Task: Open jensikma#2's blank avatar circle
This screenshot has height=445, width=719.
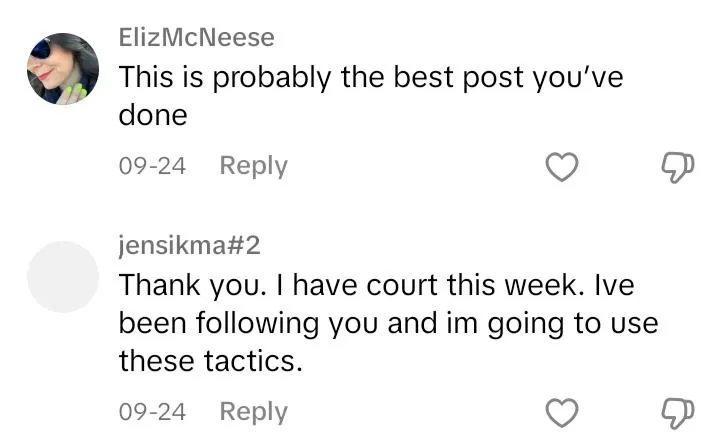Action: (63, 277)
